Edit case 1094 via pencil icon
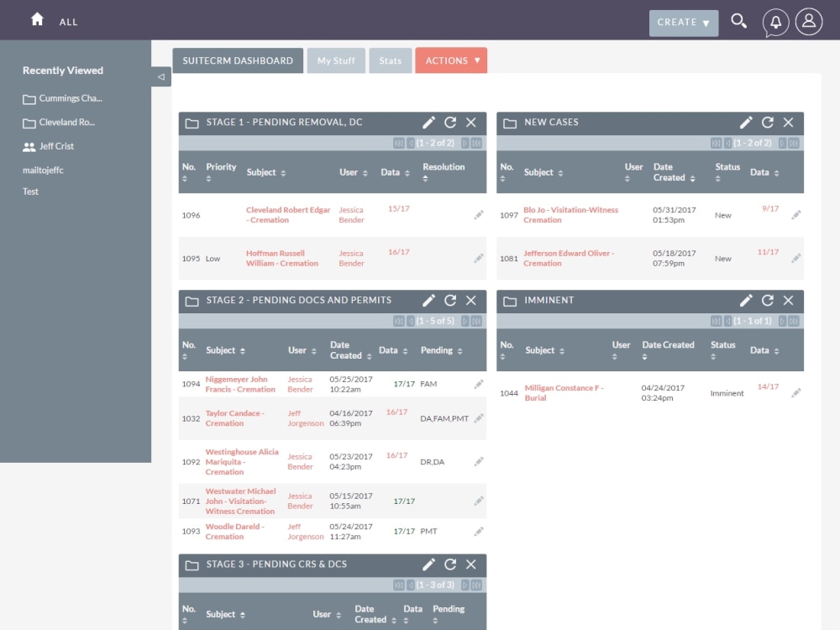The height and width of the screenshot is (630, 840). pyautogui.click(x=479, y=384)
